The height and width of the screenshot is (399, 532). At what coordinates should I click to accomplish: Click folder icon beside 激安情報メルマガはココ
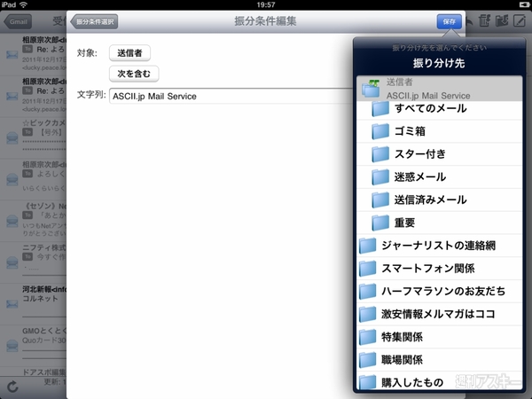(367, 314)
